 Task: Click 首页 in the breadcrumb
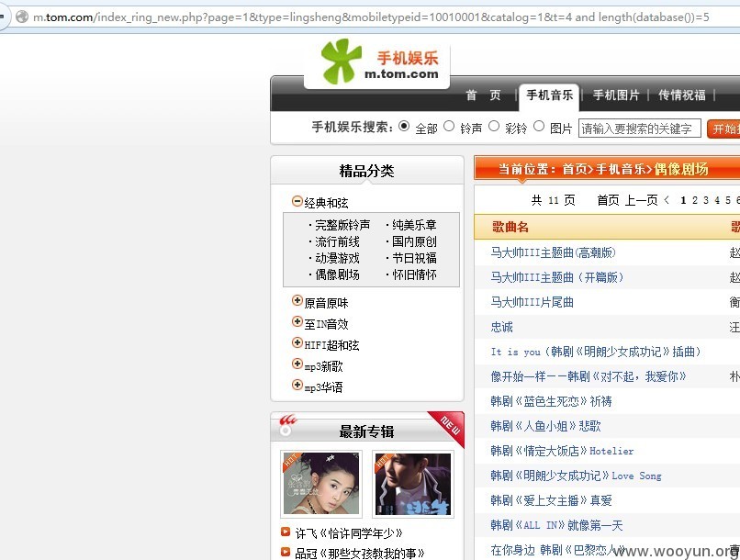coord(575,169)
